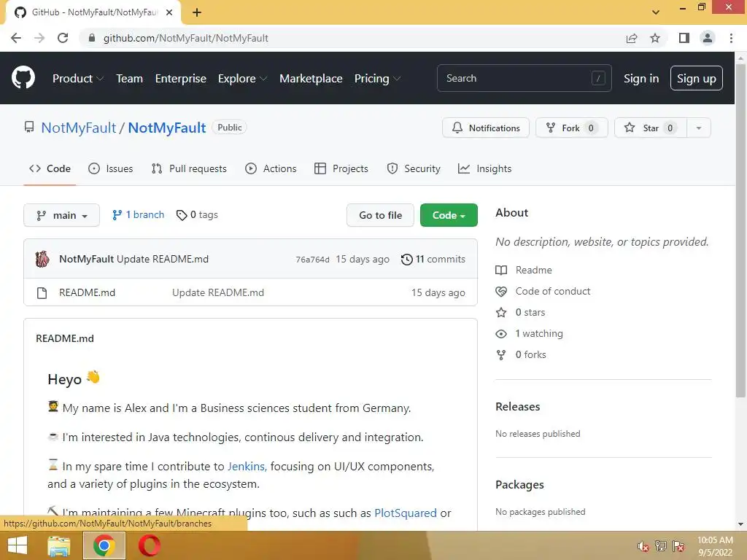Click the star icon beside 0 stars

[x=501, y=312]
